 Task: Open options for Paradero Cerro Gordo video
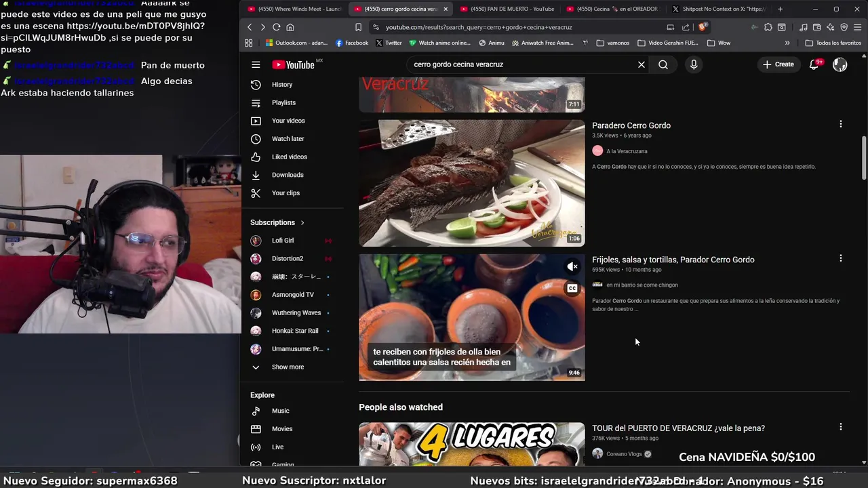click(x=840, y=124)
